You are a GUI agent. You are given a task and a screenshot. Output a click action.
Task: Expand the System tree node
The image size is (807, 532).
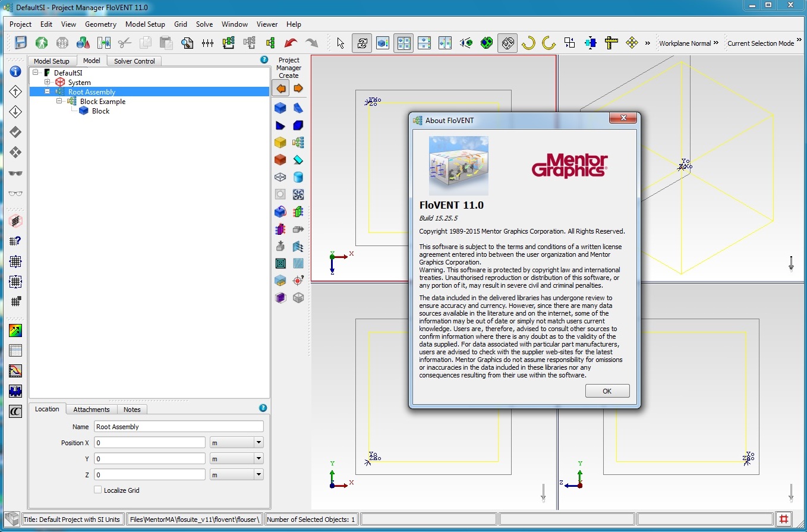(x=48, y=82)
